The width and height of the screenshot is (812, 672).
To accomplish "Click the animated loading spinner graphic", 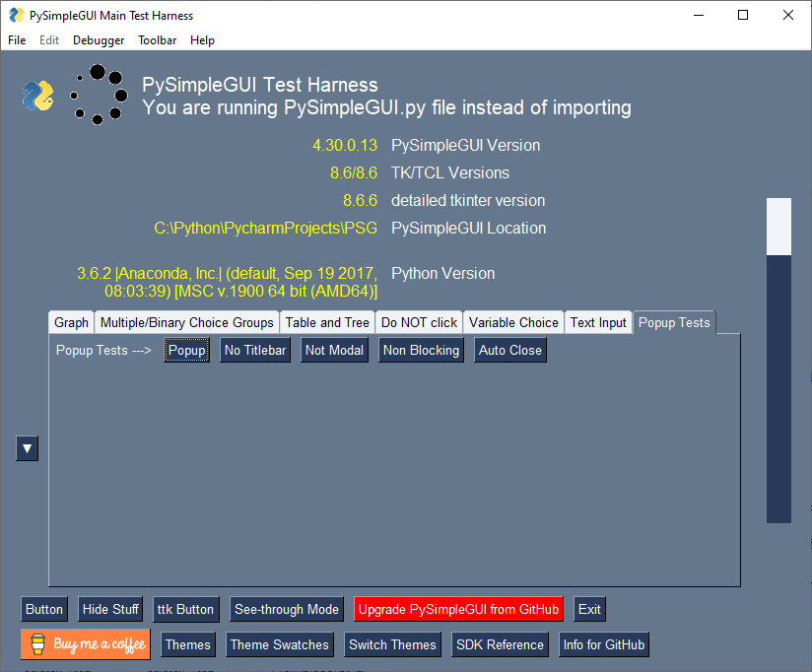I will pos(99,95).
